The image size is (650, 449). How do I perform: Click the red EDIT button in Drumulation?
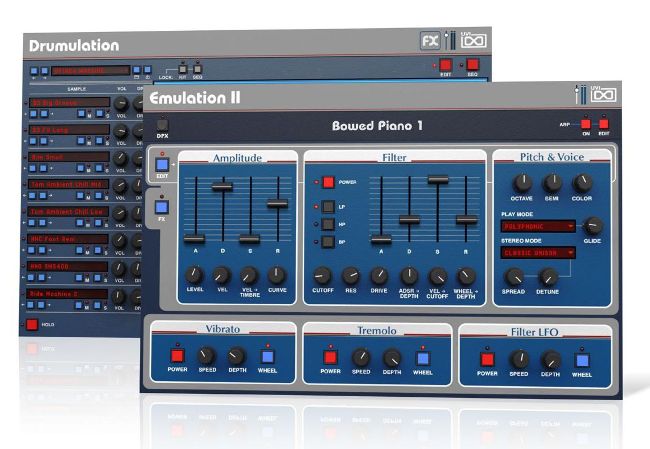point(446,65)
